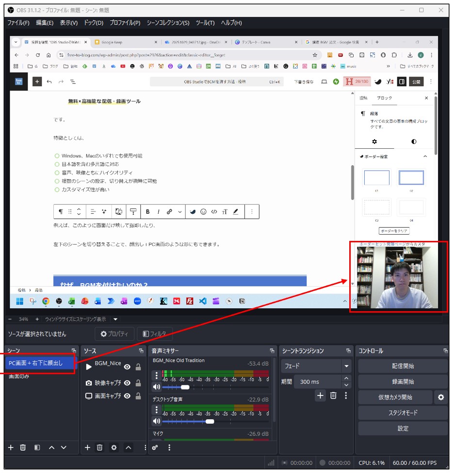This screenshot has height=476, width=455.
Task: Move selected scene down with arrow icon
Action: [64, 447]
